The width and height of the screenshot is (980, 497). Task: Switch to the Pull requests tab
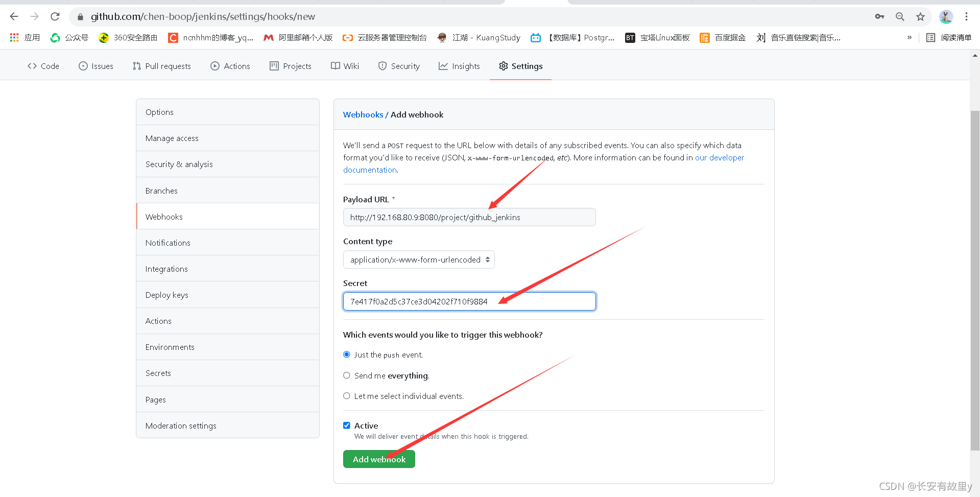pos(161,66)
